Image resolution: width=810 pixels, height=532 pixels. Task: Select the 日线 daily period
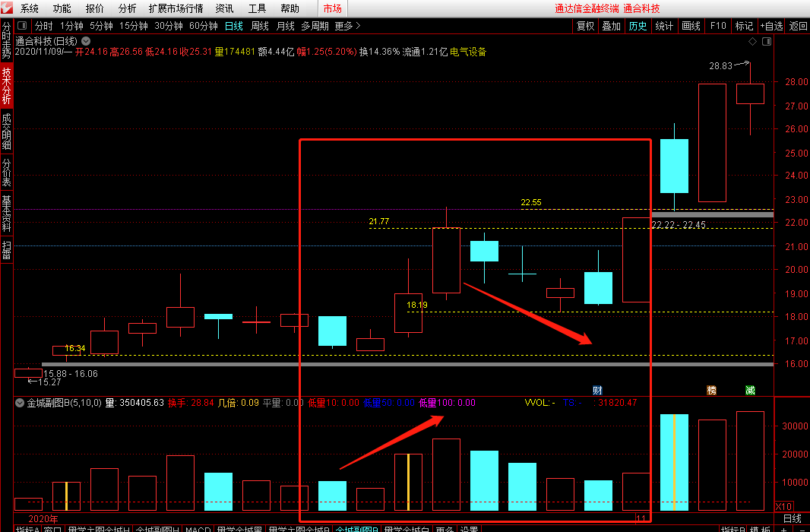234,26
